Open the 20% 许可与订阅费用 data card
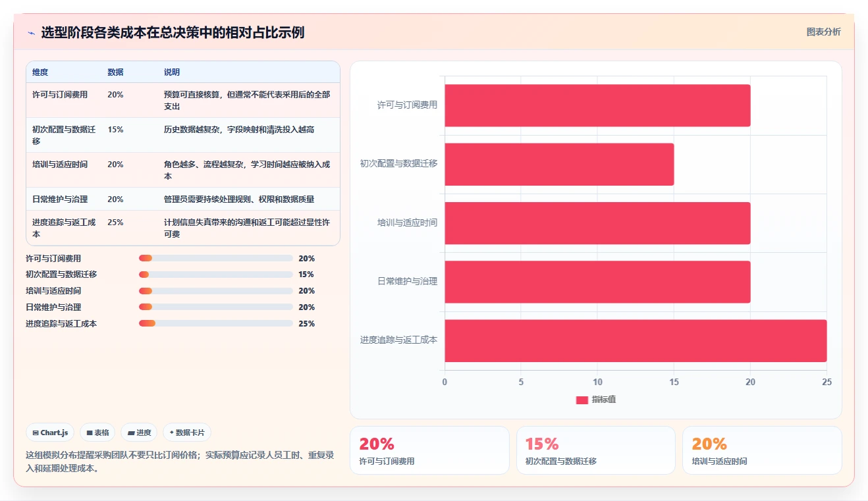Image resolution: width=868 pixels, height=501 pixels. 429,450
